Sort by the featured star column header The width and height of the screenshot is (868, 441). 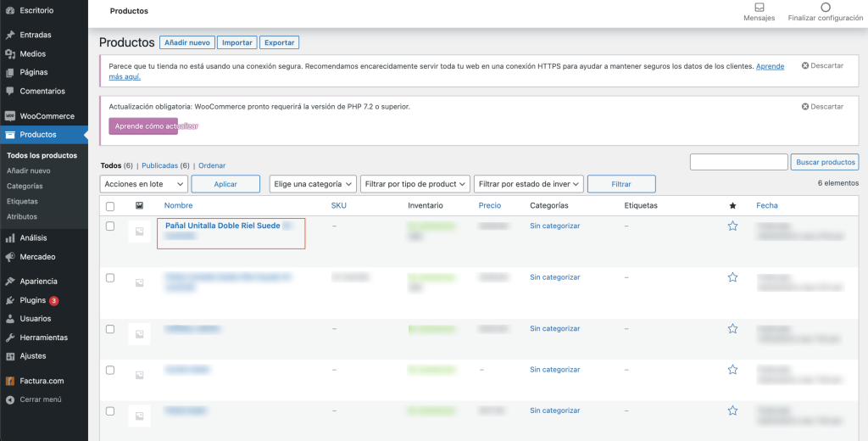pyautogui.click(x=733, y=206)
